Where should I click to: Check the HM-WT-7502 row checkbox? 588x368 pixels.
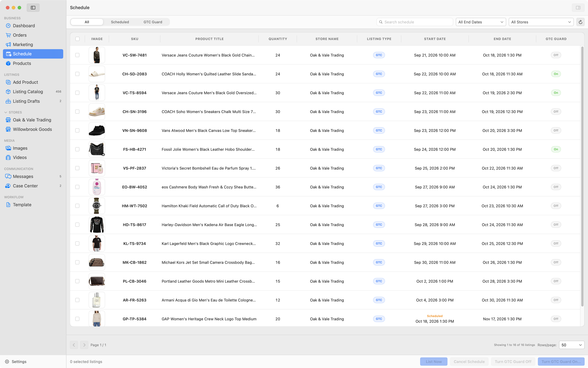[x=77, y=206]
